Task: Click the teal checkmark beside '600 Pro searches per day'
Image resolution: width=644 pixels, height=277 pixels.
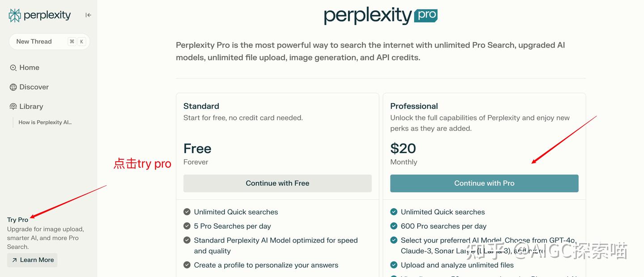Action: click(x=394, y=226)
